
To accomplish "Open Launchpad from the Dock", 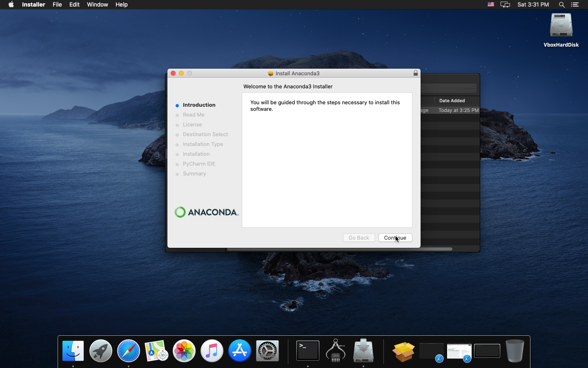I will tap(101, 351).
